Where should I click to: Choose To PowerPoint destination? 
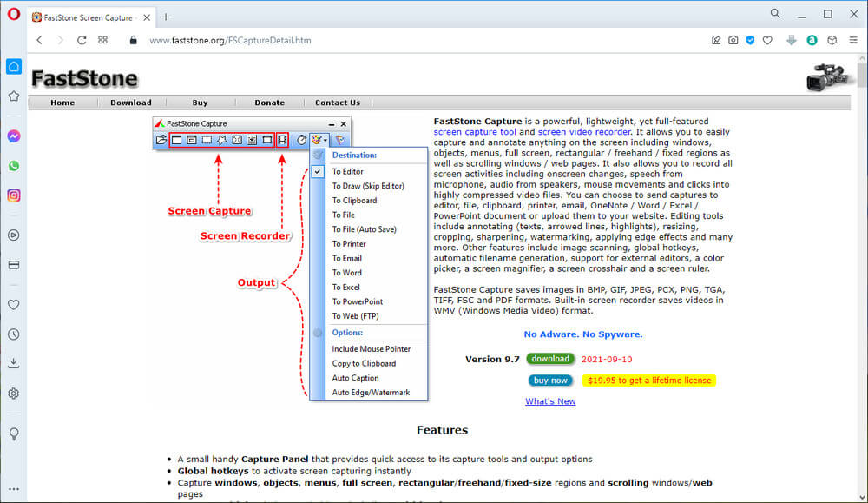coord(357,301)
